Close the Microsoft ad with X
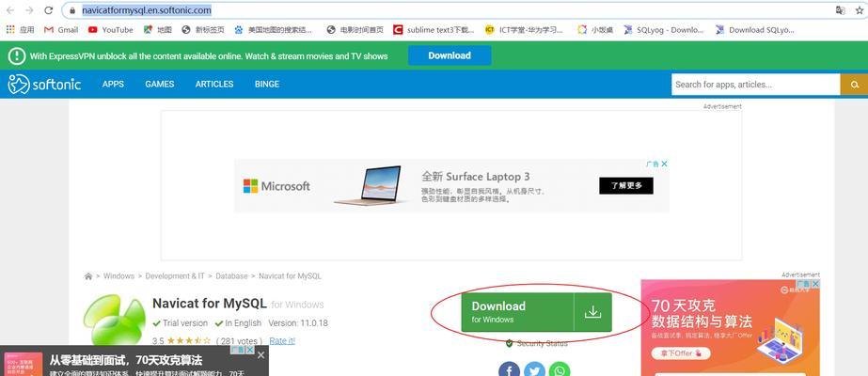Image resolution: width=868 pixels, height=376 pixels. pyautogui.click(x=664, y=164)
